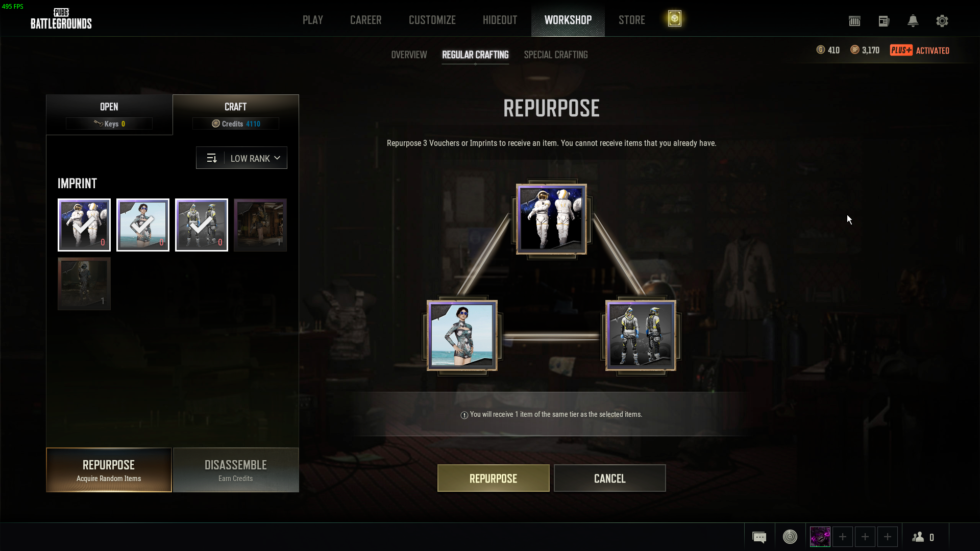980x551 pixels.
Task: Add a teammate with the first plus slot
Action: pos(843,537)
